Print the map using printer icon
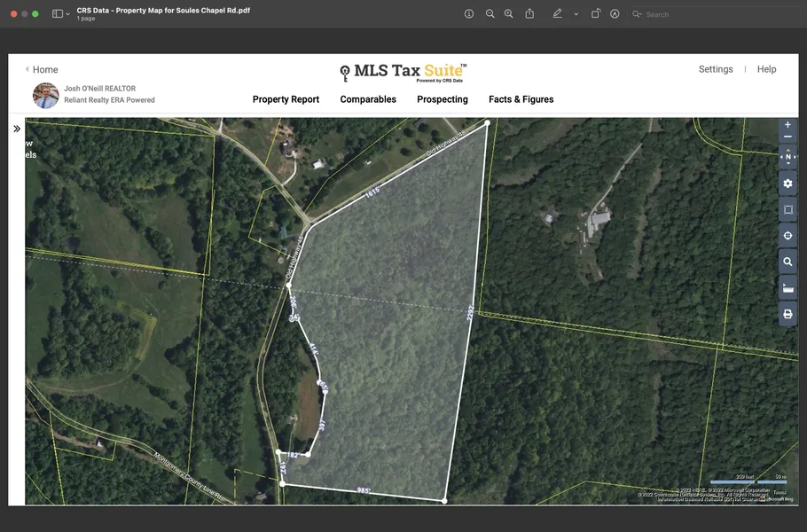Viewport: 807px width, 532px height. pos(787,314)
